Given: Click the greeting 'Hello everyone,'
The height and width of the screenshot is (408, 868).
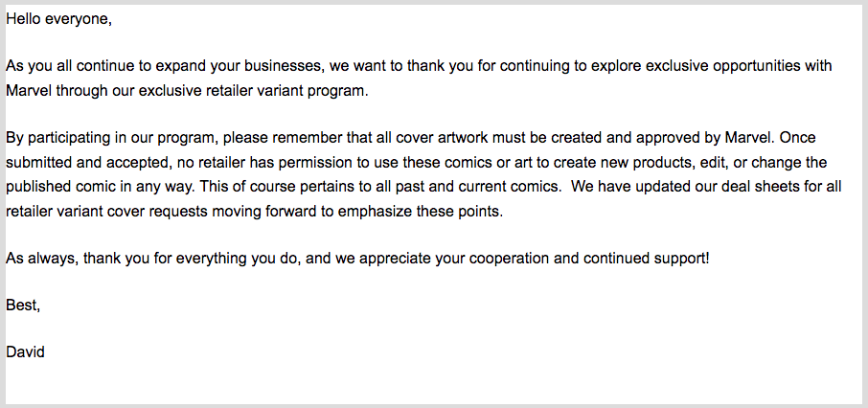Looking at the screenshot, I should point(58,19).
